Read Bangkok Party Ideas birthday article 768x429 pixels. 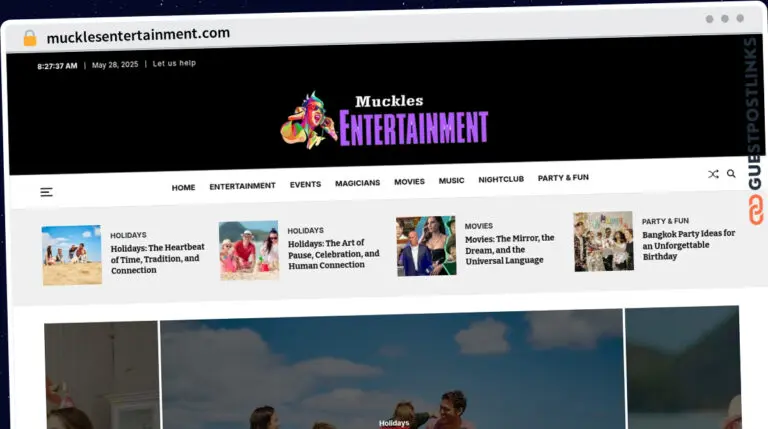(688, 244)
